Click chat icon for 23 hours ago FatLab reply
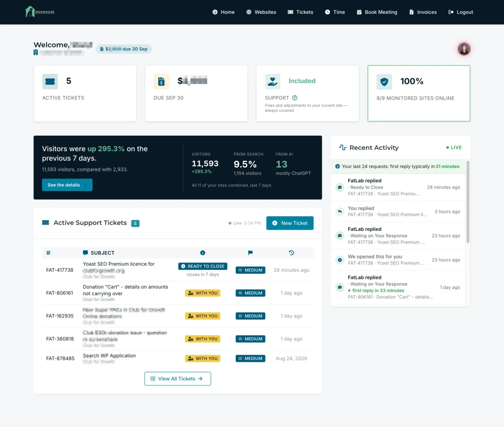The width and height of the screenshot is (504, 427). [x=340, y=236]
